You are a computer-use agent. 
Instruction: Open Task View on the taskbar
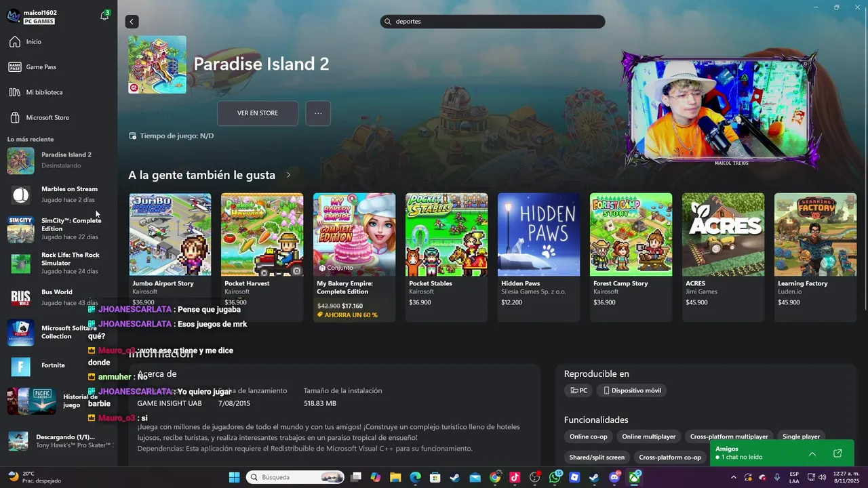tap(356, 477)
